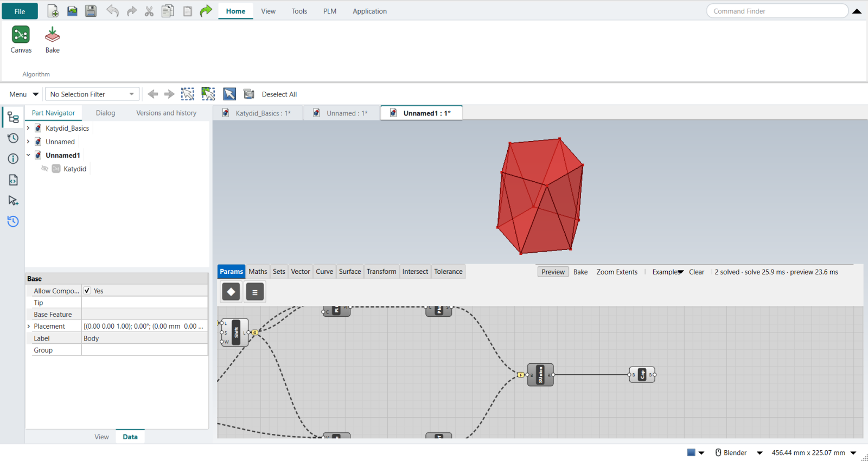Expand the Unnamed tree node
Viewport: 868px width, 461px height.
pos(28,142)
